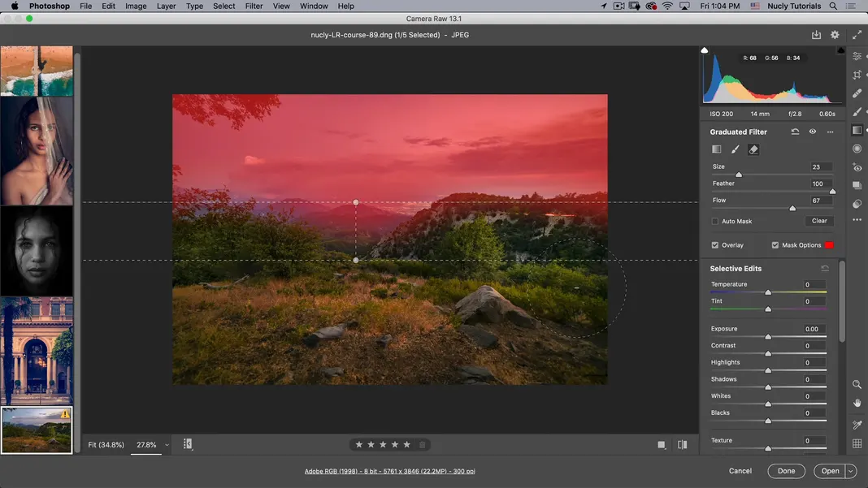The image size is (868, 488).
Task: Open Graduated Filter three-dot options menu
Action: (831, 132)
